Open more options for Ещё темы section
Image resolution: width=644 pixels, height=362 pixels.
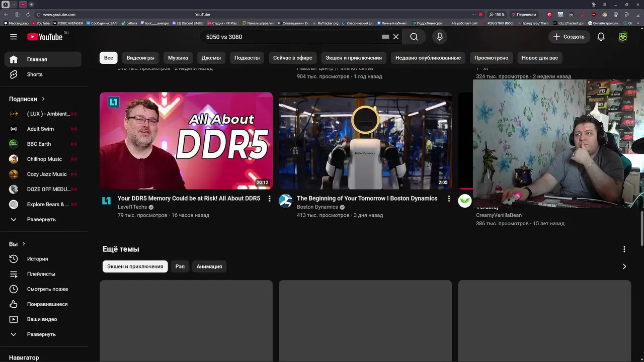624,249
